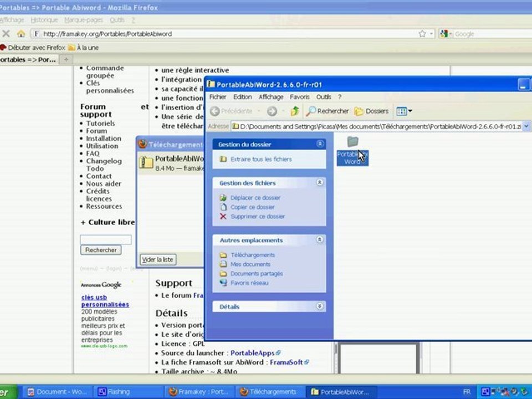Open Mes documents location link

[250, 264]
